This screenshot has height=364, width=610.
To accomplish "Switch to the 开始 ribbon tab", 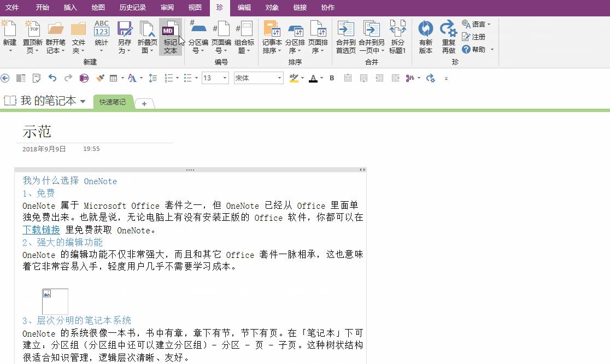I will (43, 8).
